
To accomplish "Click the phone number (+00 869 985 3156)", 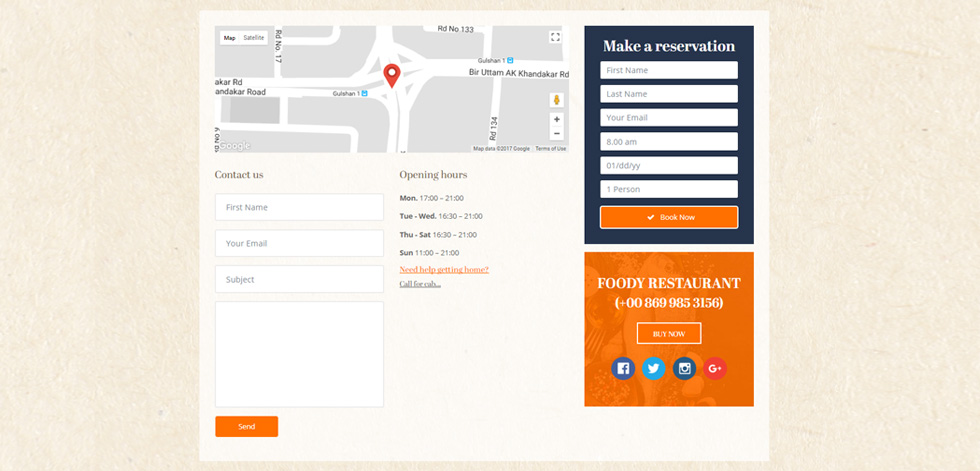I will pos(669,303).
